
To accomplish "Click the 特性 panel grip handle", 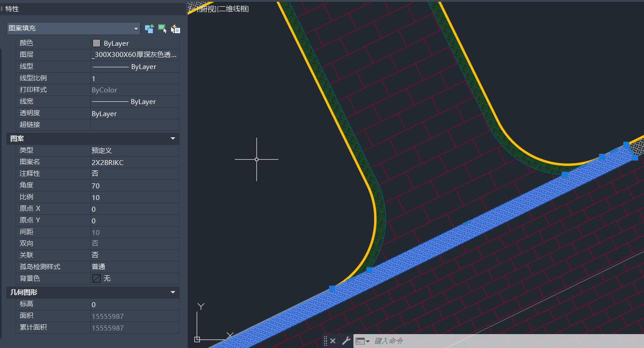I will tap(2, 9).
